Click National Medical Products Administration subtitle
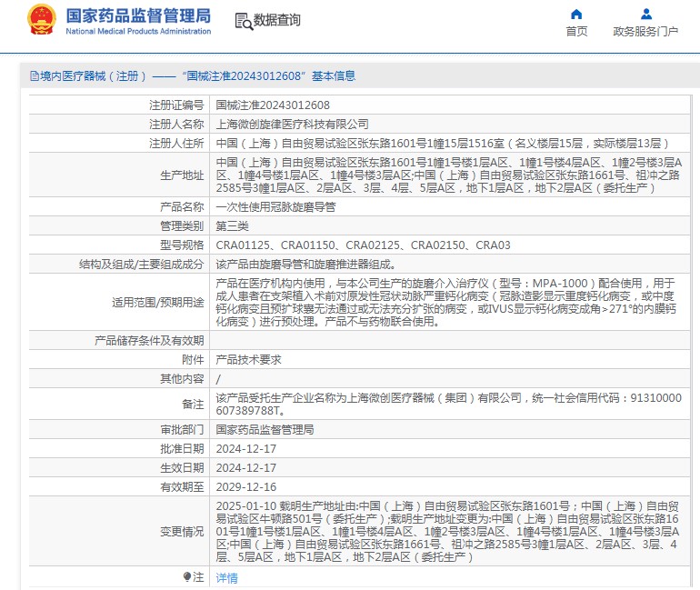This screenshot has height=590, width=700. pyautogui.click(x=138, y=31)
